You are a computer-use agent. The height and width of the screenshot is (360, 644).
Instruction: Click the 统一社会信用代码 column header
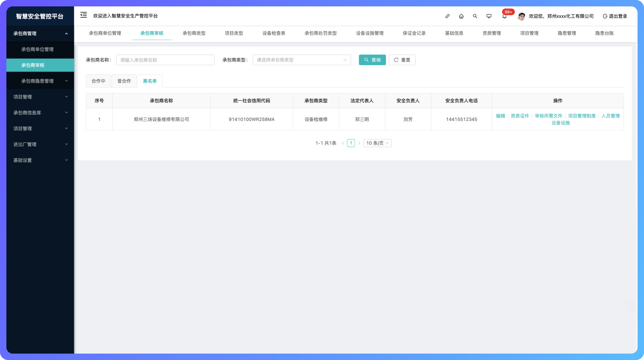[252, 101]
